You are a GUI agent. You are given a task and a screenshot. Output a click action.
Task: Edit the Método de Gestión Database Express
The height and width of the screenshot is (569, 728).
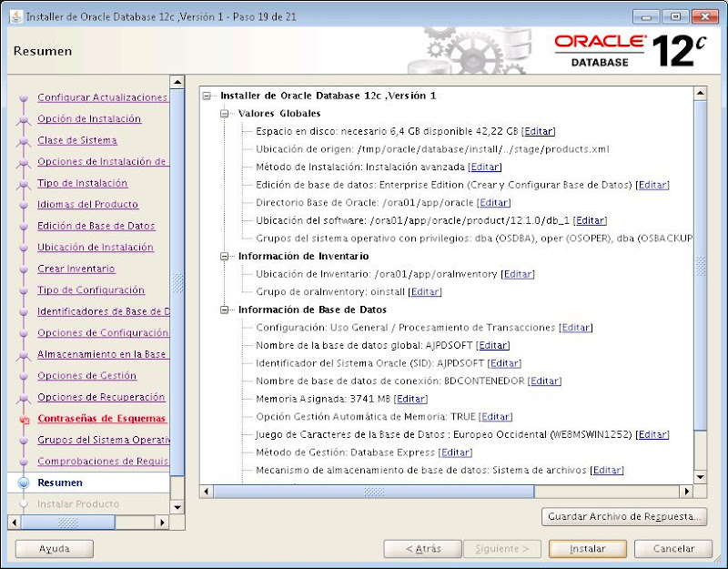456,452
